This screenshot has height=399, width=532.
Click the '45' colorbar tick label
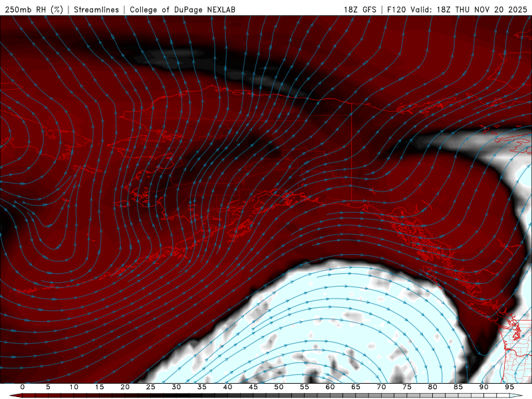pos(253,387)
